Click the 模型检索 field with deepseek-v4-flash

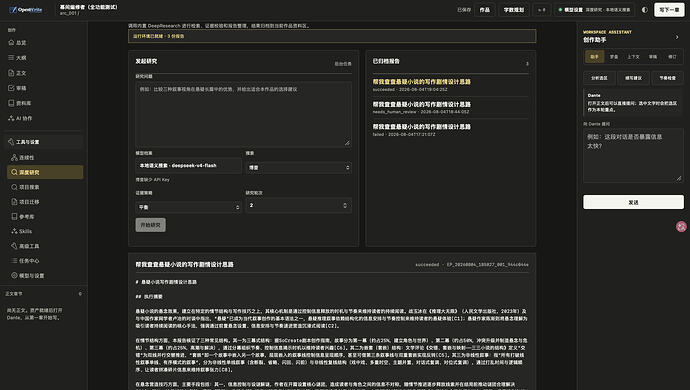tap(188, 166)
